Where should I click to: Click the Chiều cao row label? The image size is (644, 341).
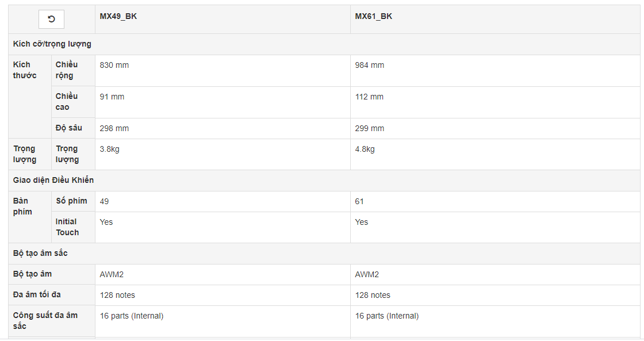click(x=67, y=102)
